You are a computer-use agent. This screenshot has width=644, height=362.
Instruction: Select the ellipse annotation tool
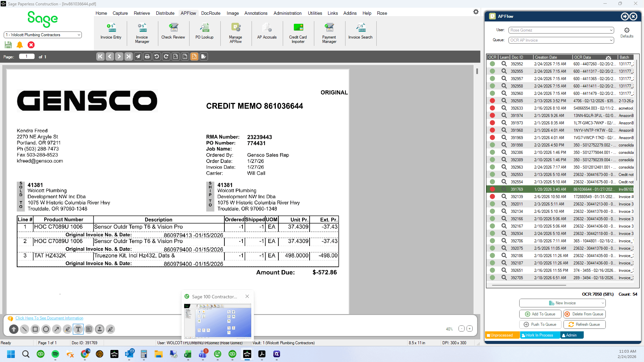[x=46, y=329]
